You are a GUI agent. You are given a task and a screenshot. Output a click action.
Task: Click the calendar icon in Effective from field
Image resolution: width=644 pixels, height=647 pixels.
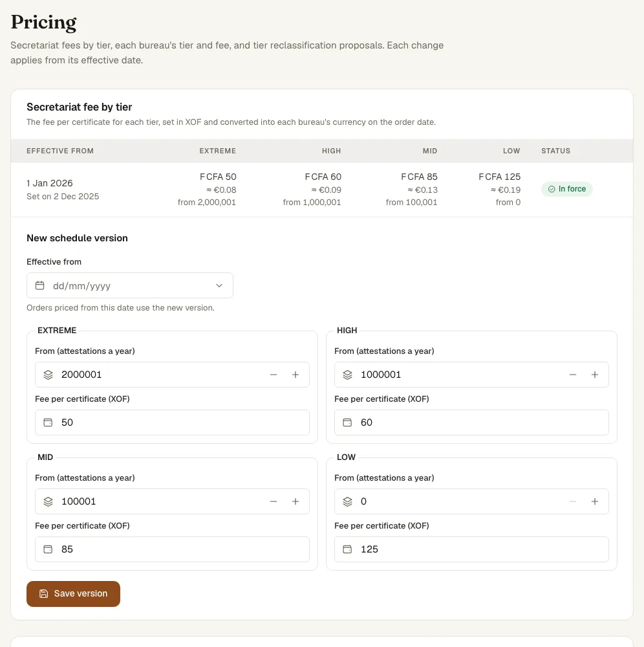point(39,285)
